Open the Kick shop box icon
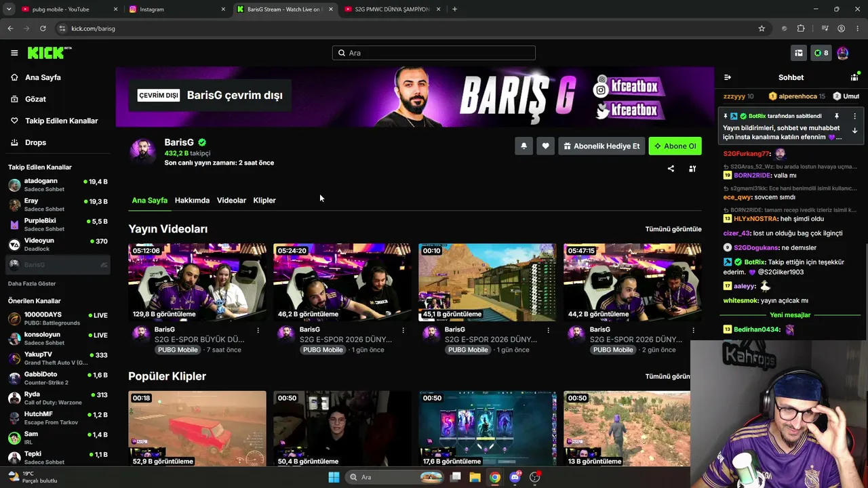868x488 pixels. pyautogui.click(x=799, y=53)
